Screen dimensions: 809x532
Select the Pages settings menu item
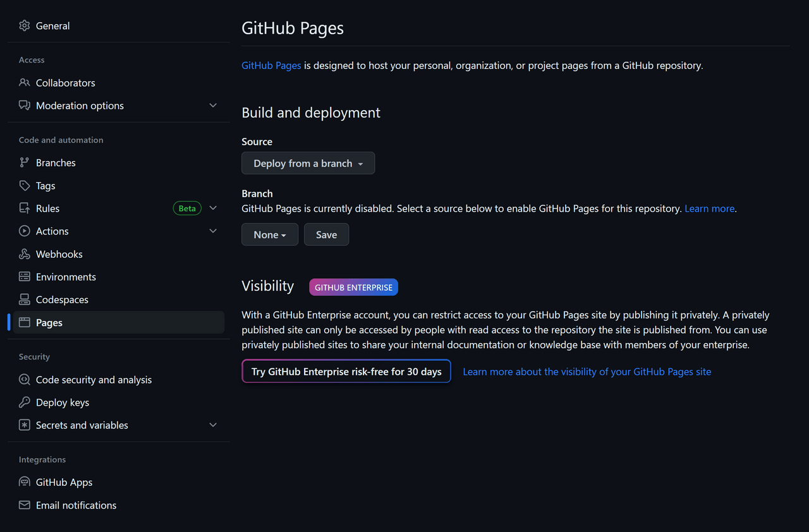click(x=49, y=322)
